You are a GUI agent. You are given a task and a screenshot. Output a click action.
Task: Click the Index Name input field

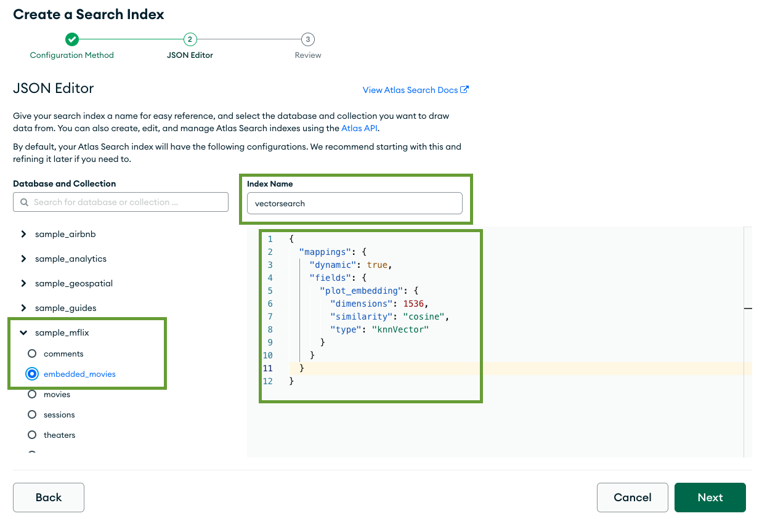click(x=355, y=203)
